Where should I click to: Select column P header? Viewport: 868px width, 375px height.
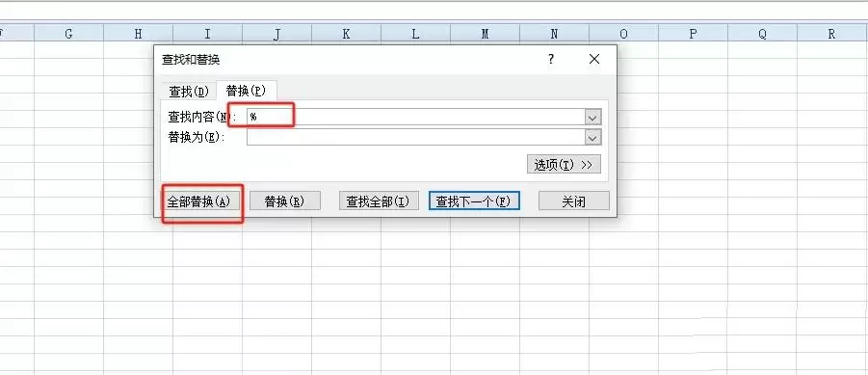coord(693,33)
